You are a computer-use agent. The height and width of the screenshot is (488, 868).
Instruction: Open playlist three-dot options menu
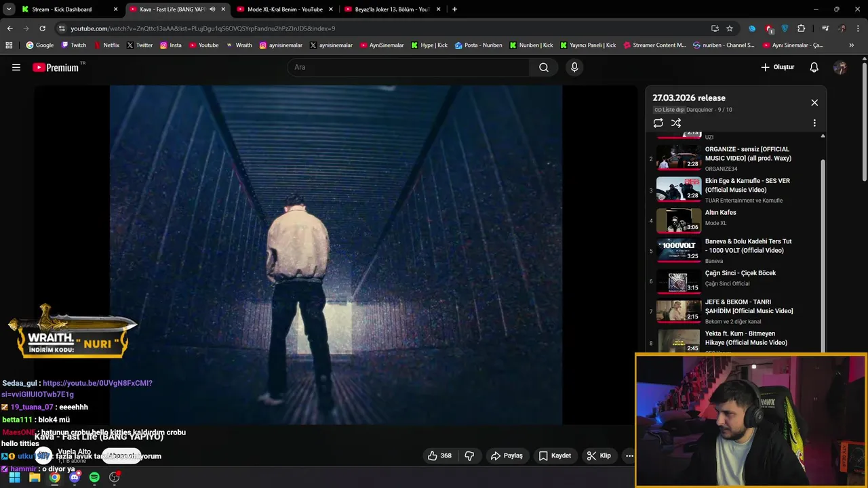click(814, 123)
